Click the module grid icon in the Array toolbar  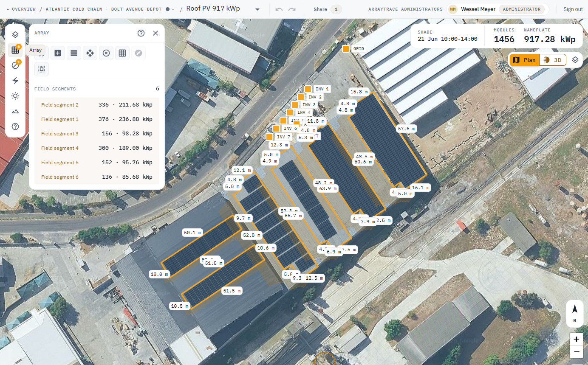click(122, 53)
